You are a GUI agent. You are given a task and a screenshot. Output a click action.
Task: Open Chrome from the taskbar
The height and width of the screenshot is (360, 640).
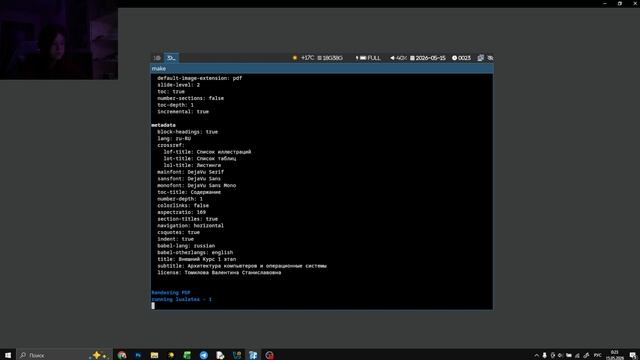point(122,355)
